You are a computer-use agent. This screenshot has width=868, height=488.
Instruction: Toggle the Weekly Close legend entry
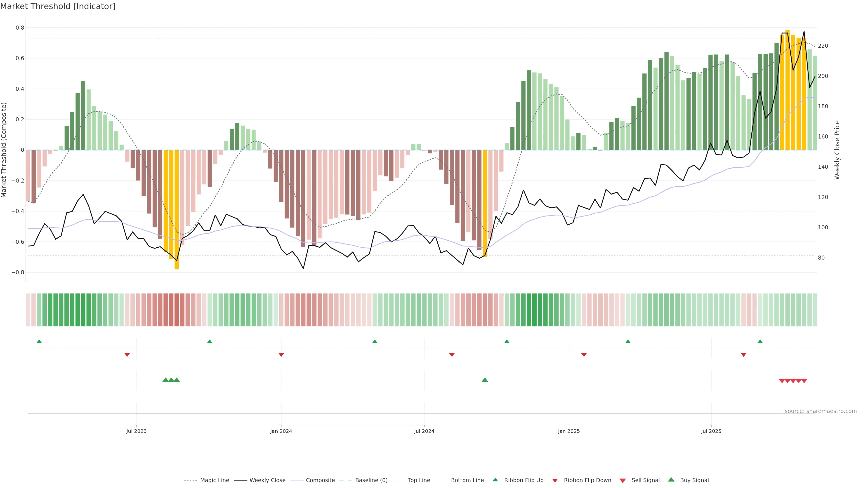(x=267, y=480)
